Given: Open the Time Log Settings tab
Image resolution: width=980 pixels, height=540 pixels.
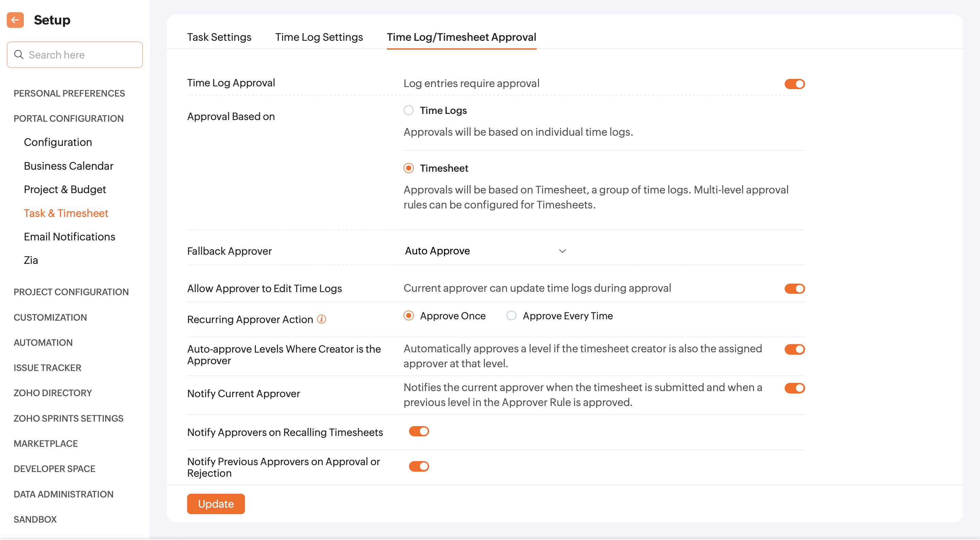Looking at the screenshot, I should pyautogui.click(x=319, y=37).
